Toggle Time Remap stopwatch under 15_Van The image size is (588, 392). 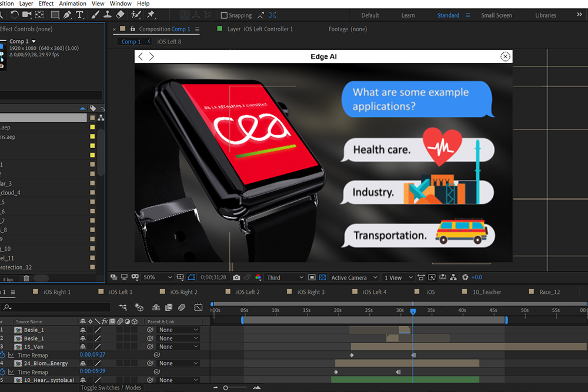(x=2, y=355)
